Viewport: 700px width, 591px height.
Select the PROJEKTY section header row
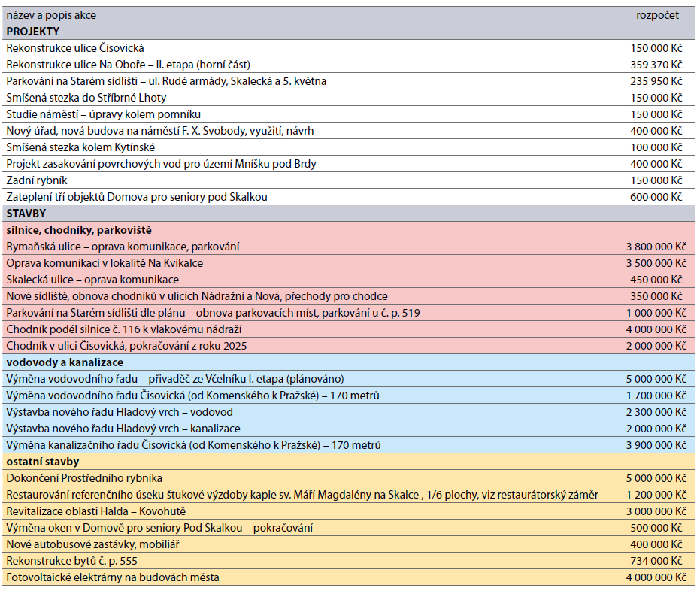[33, 32]
